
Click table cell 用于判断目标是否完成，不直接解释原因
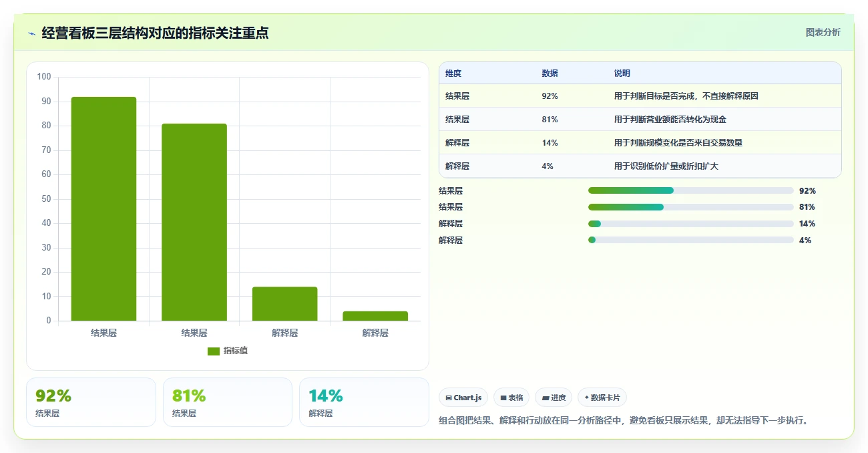[x=686, y=96]
